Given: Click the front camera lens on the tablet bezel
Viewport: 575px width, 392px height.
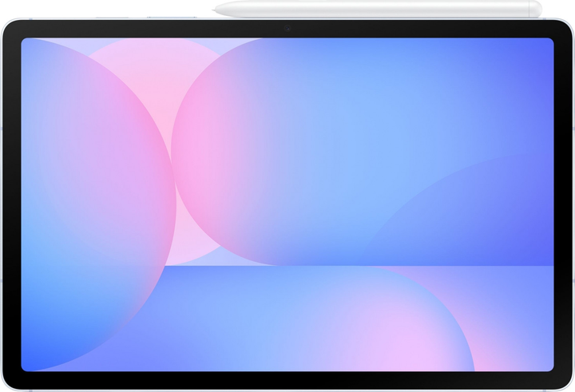Looking at the screenshot, I should [287, 28].
